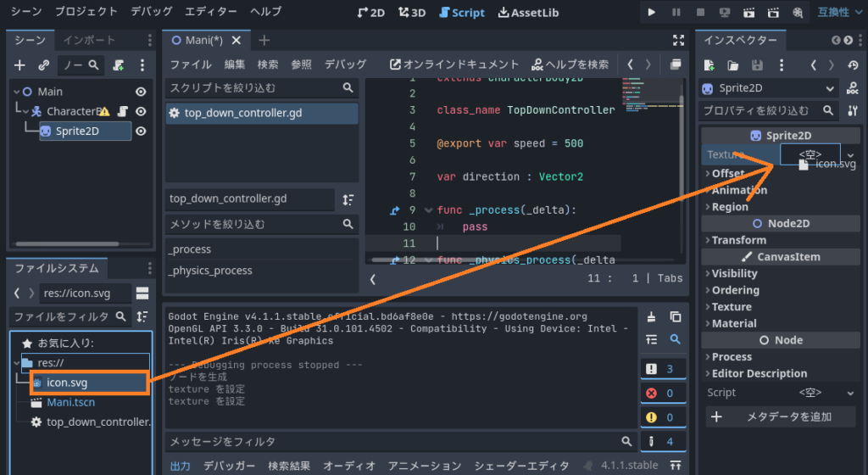This screenshot has width=868, height=475.
Task: Copy the output log selection
Action: click(676, 316)
